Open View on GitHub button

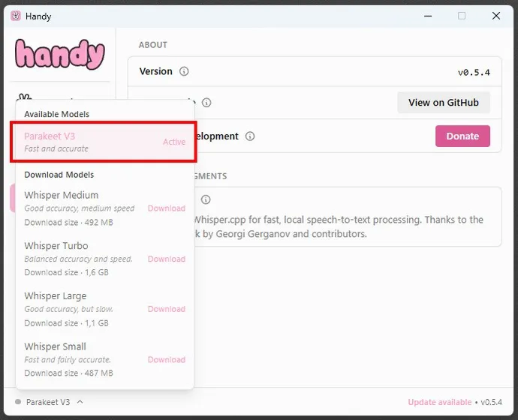444,103
